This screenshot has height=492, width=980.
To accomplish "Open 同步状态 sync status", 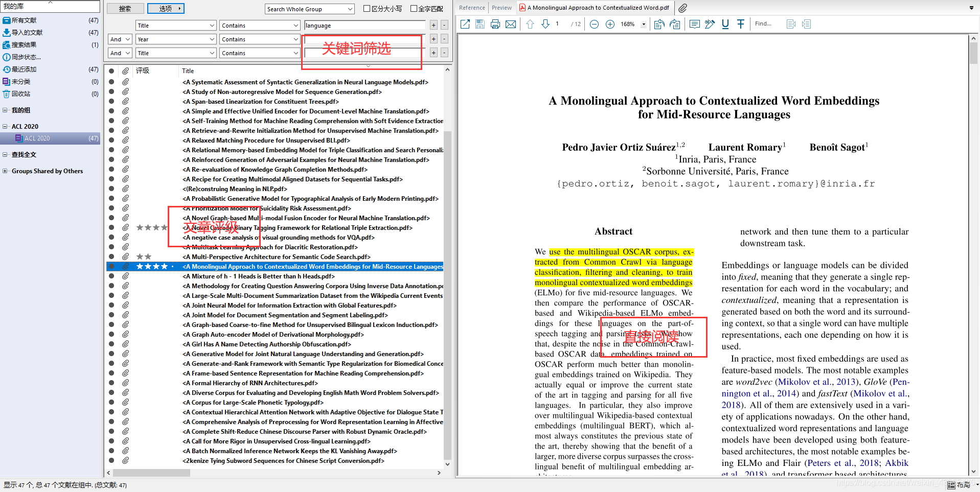I will coord(26,57).
